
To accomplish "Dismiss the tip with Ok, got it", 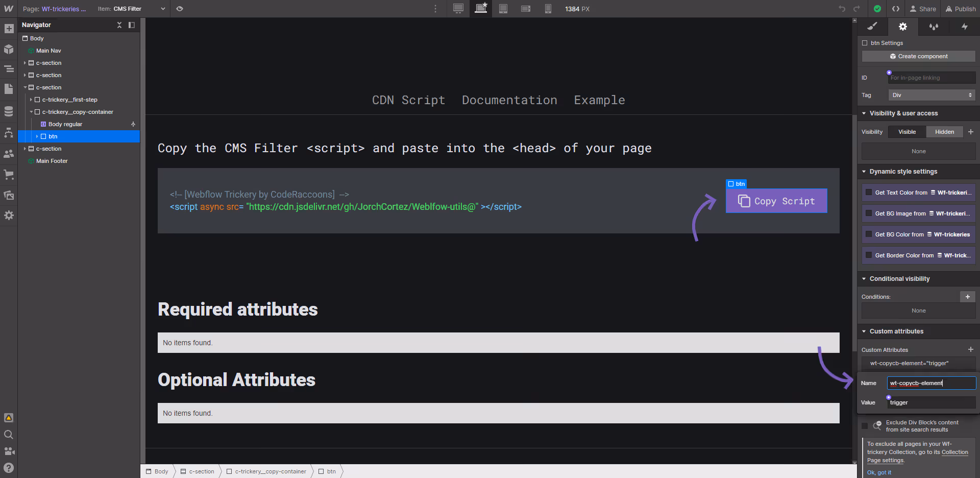I will pos(879,472).
